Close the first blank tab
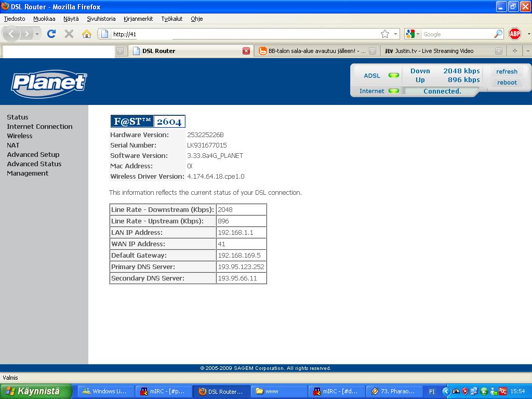The image size is (532, 399). coord(120,51)
